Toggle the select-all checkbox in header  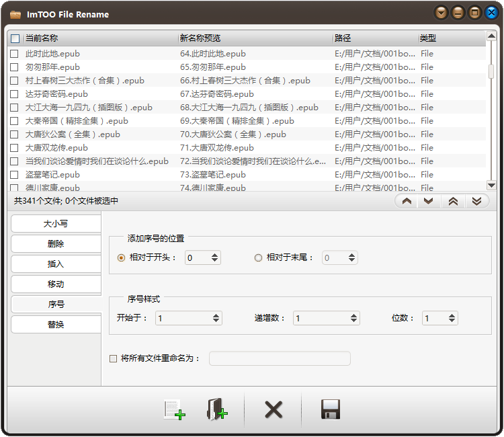(15, 38)
